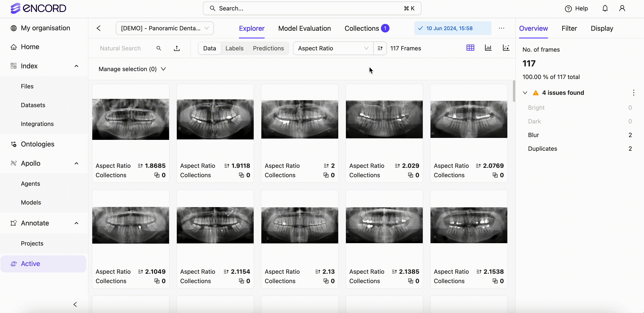Click the My organisation globe icon
644x313 pixels.
click(x=13, y=28)
